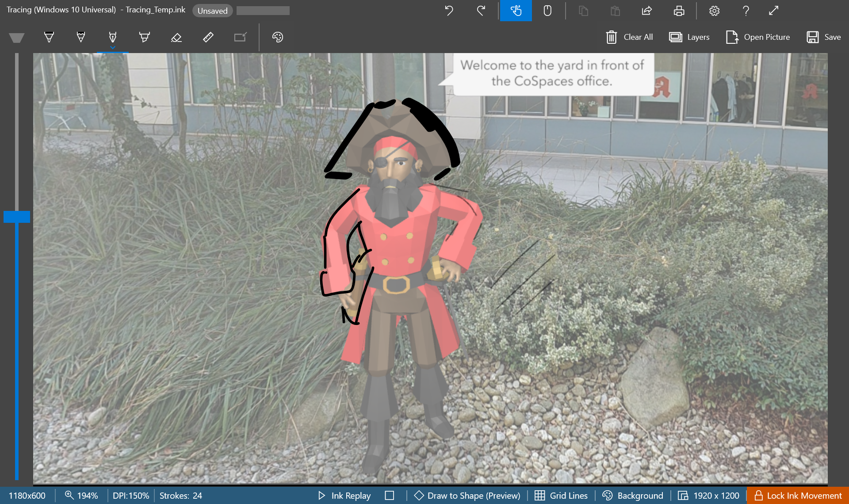This screenshot has width=849, height=504.
Task: Select the ballpoint pen tool
Action: point(49,37)
